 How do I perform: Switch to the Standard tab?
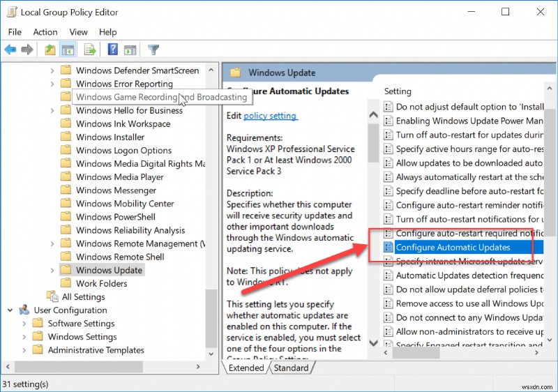pyautogui.click(x=291, y=368)
